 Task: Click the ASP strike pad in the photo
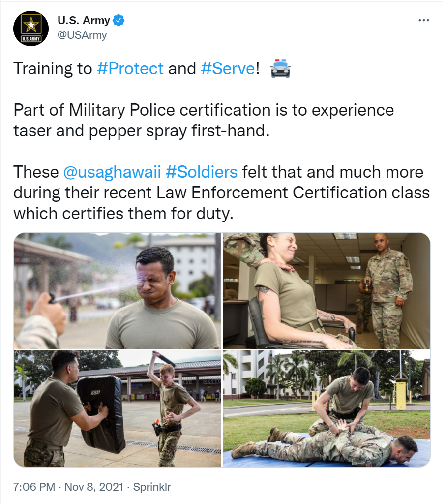click(101, 414)
